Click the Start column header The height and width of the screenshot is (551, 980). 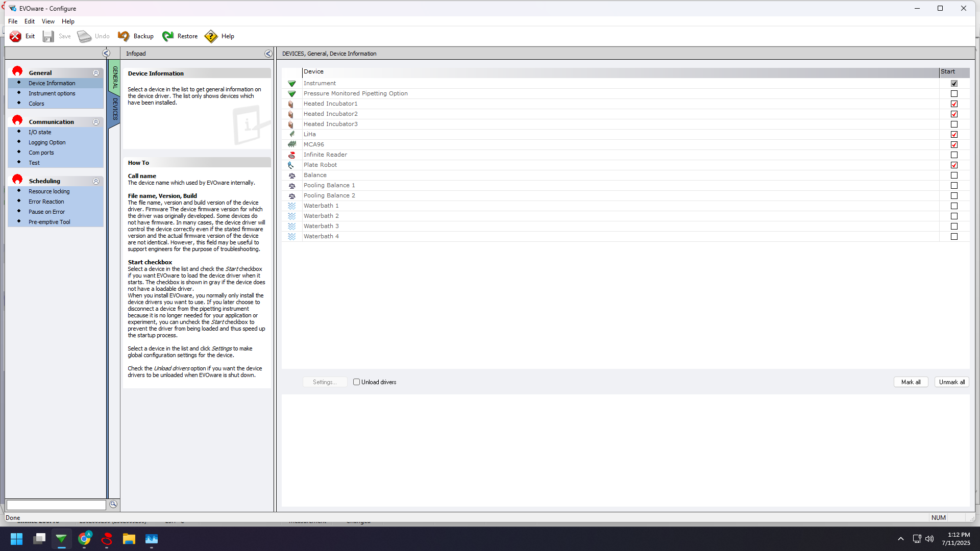[x=954, y=72]
